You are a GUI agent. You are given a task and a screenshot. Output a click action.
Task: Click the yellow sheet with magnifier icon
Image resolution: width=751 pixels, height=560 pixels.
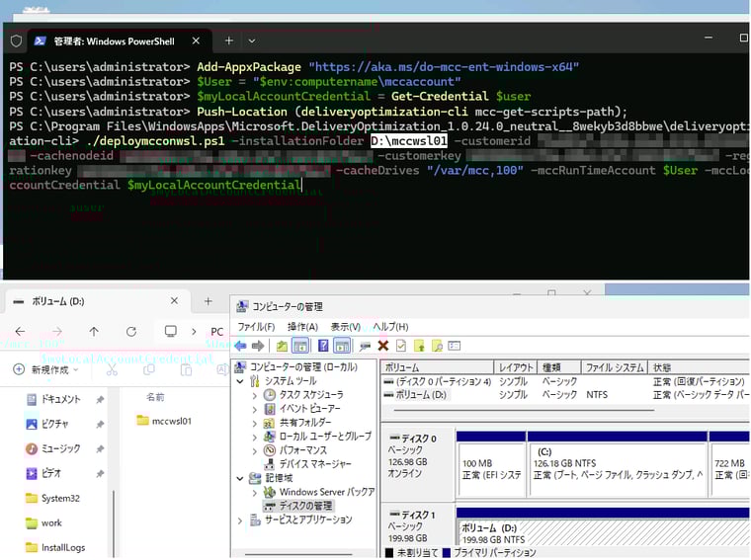click(437, 346)
